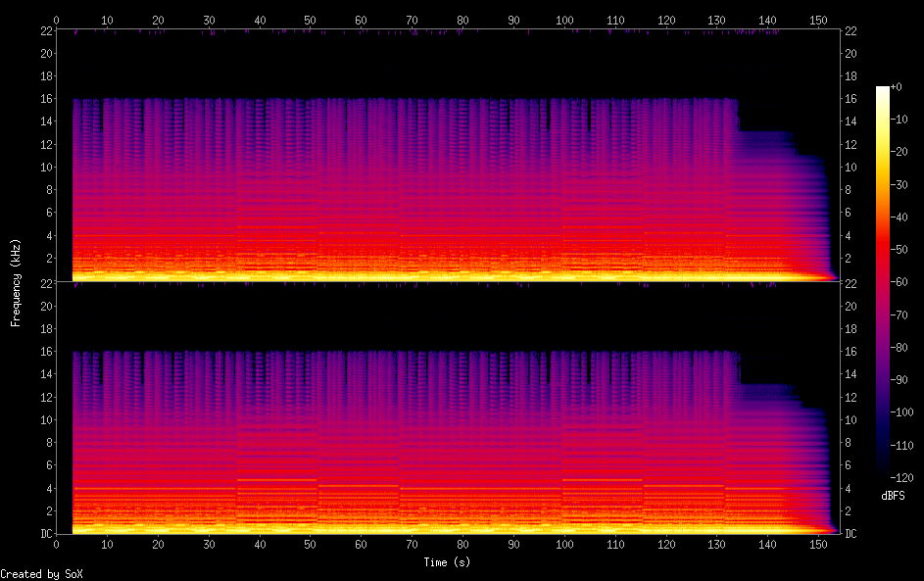The image size is (924, 581).
Task: Click "16" on the lower channel's left frequency axis
Action: pos(46,351)
